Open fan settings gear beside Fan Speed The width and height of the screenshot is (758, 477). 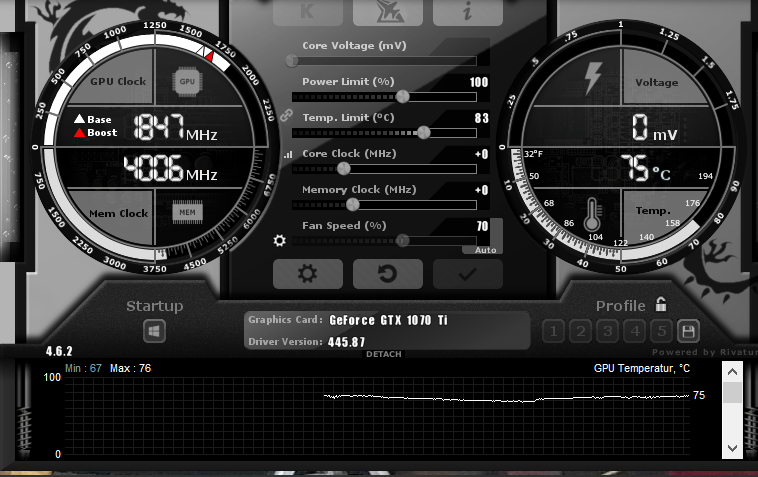click(279, 240)
